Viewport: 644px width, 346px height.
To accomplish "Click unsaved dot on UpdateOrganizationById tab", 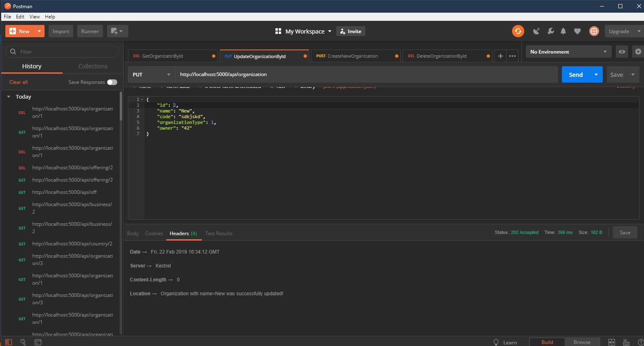I will [x=305, y=56].
